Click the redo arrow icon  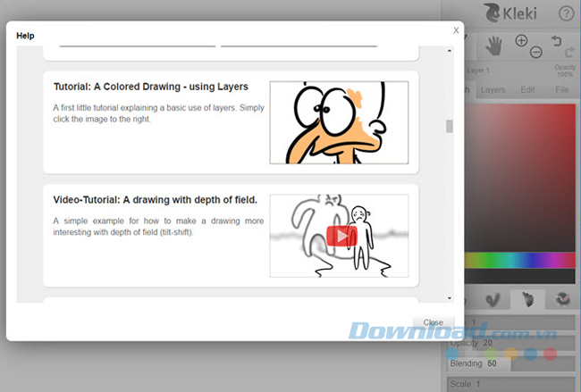568,53
